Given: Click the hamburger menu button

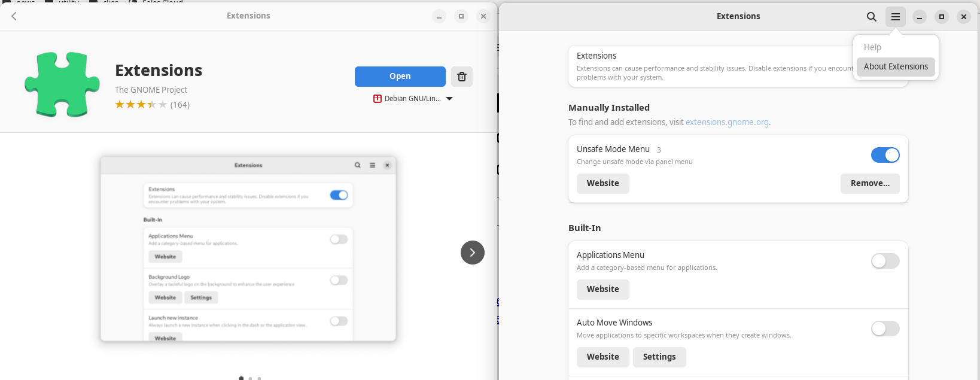Looking at the screenshot, I should [x=895, y=17].
